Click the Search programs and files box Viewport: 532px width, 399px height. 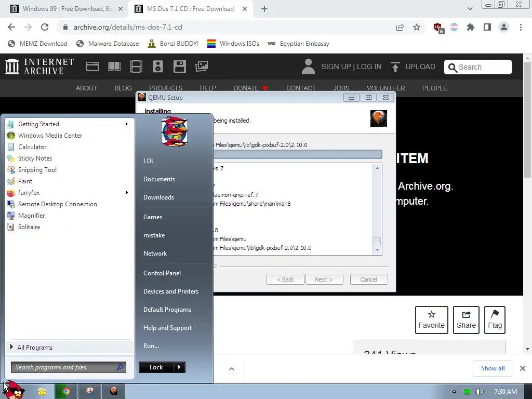(69, 367)
